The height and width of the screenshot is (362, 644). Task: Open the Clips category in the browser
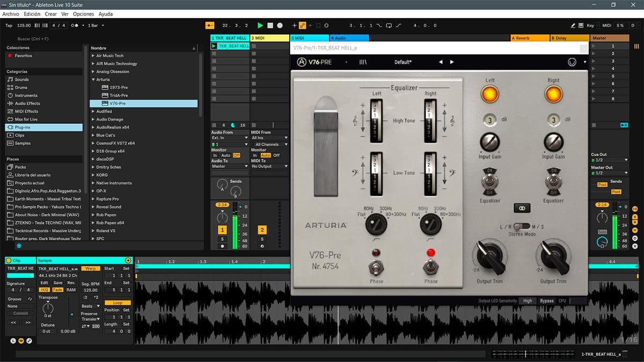tap(20, 135)
